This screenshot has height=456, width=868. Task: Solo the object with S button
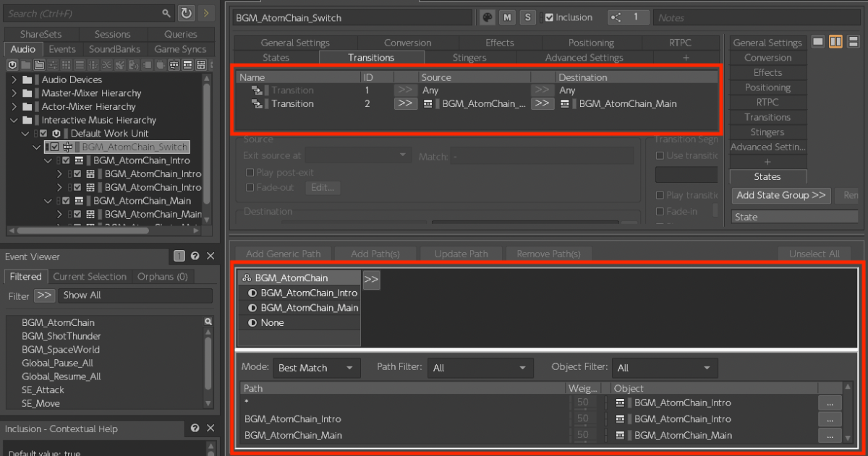[x=529, y=17]
